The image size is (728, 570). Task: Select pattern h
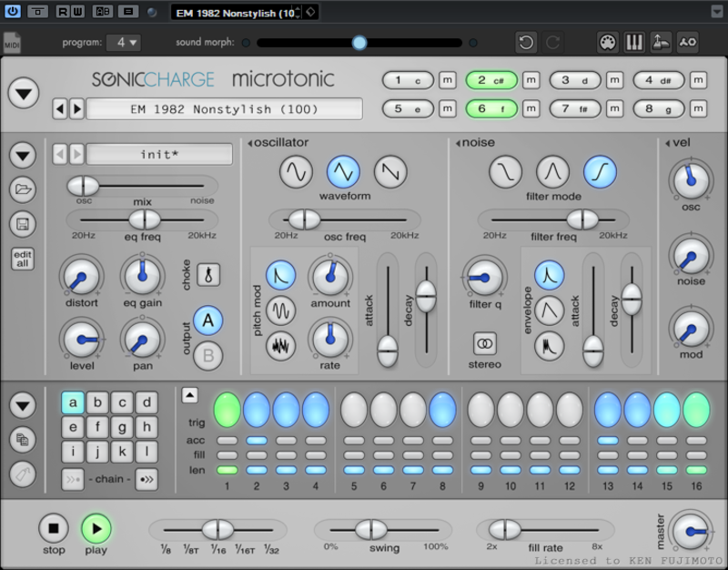(147, 427)
